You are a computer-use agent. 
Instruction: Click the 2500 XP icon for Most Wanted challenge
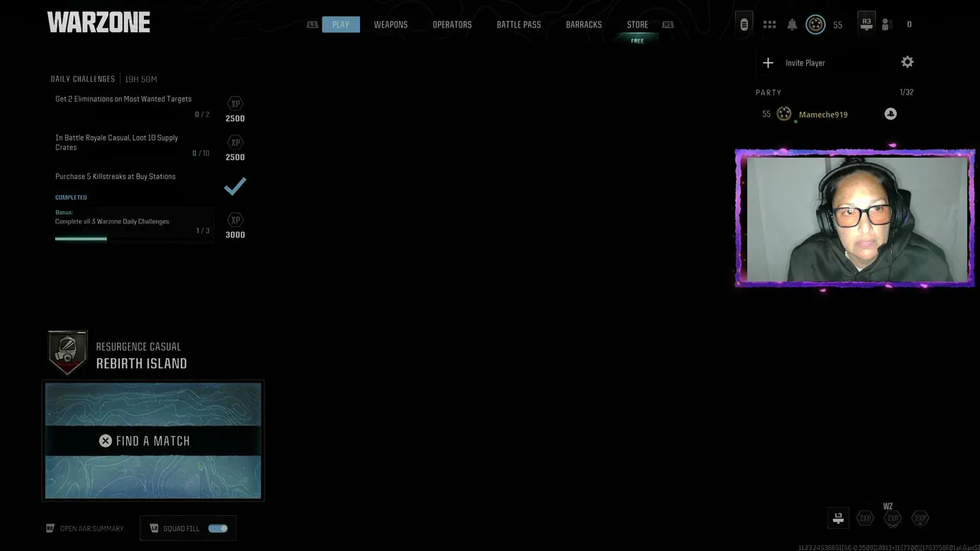[x=235, y=103]
